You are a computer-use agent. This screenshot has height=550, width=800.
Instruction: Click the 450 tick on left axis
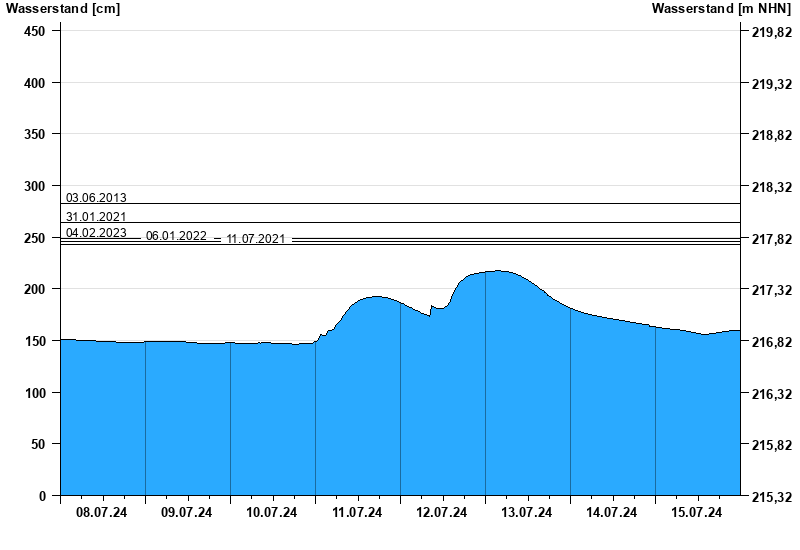[x=35, y=31]
